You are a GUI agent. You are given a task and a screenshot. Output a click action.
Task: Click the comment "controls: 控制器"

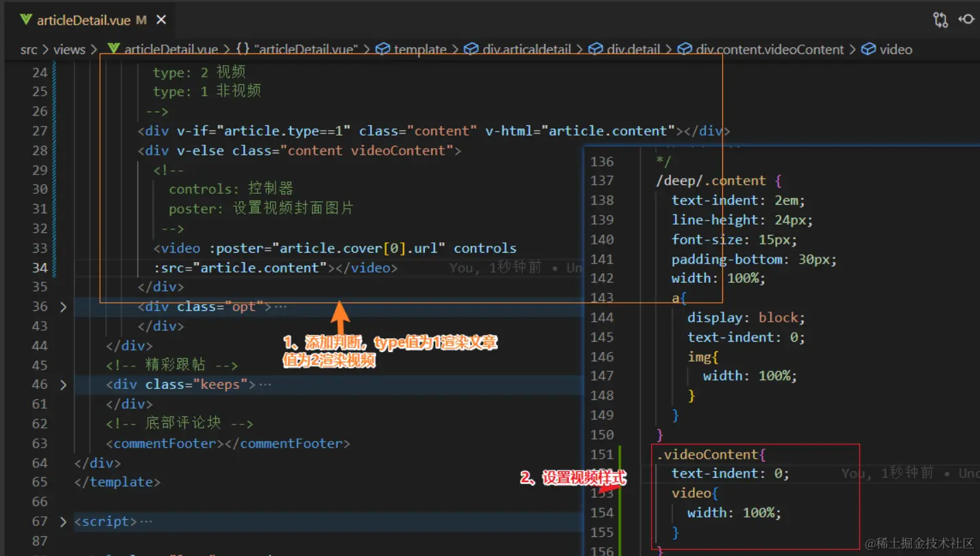tap(231, 189)
